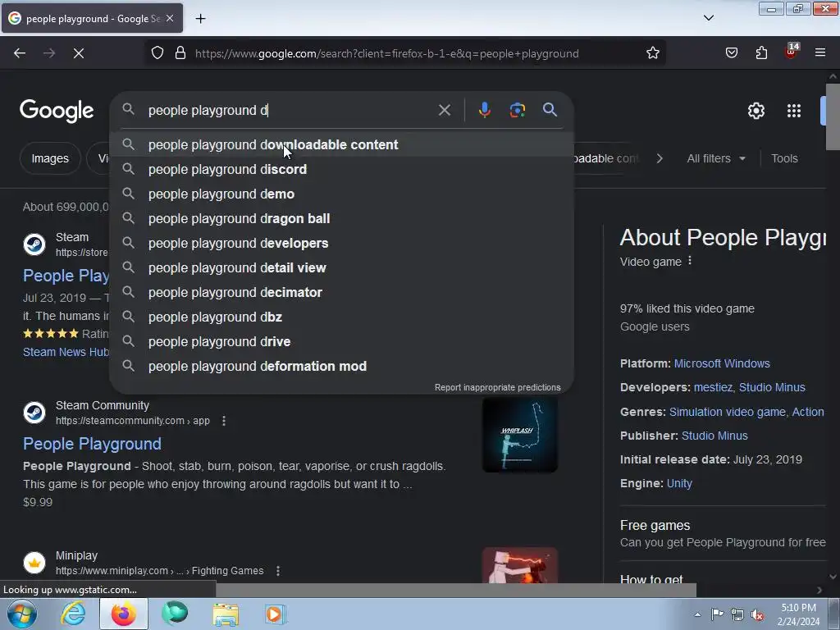Viewport: 840px width, 630px height.
Task: Open Firefox Pocket save icon
Action: [731, 53]
